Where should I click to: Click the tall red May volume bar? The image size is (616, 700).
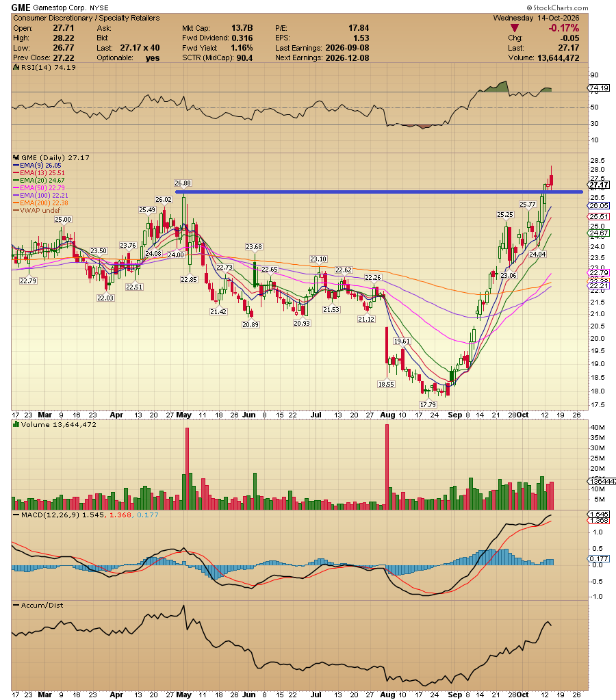coord(187,469)
